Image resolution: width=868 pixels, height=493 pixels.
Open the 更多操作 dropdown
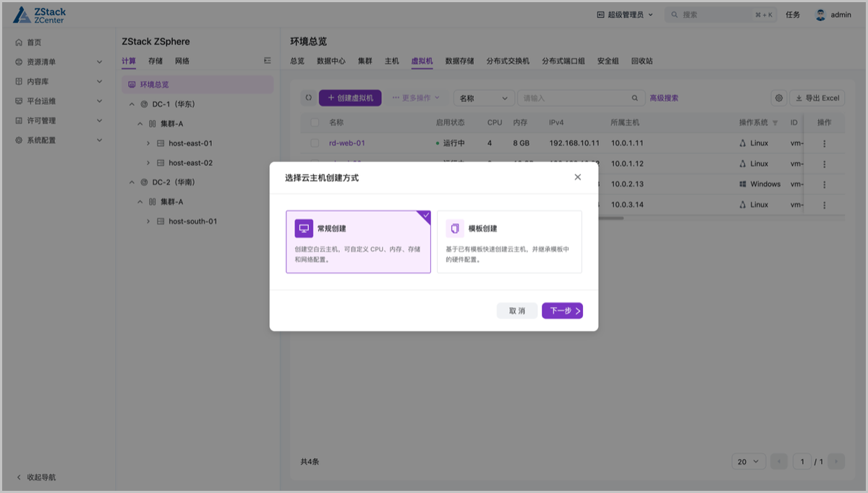(x=416, y=98)
